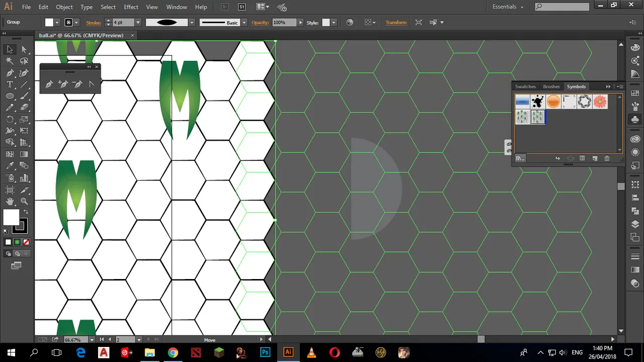
Task: Click Place Symbol Instance icon in Symbols panel
Action: tap(557, 158)
